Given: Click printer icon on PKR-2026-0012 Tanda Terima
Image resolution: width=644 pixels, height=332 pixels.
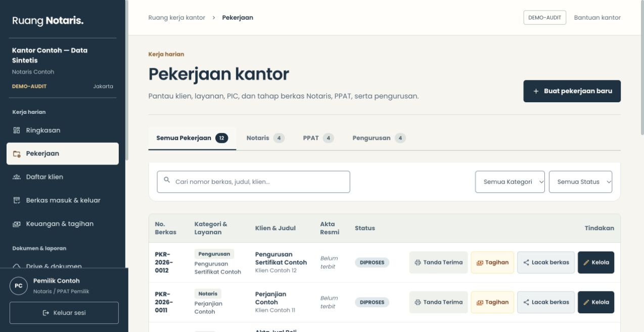Looking at the screenshot, I should coord(418,263).
